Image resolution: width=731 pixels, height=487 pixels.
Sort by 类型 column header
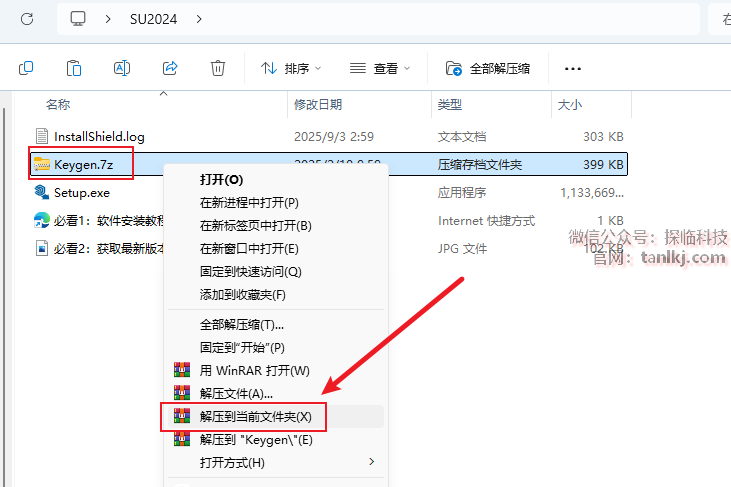(x=449, y=104)
